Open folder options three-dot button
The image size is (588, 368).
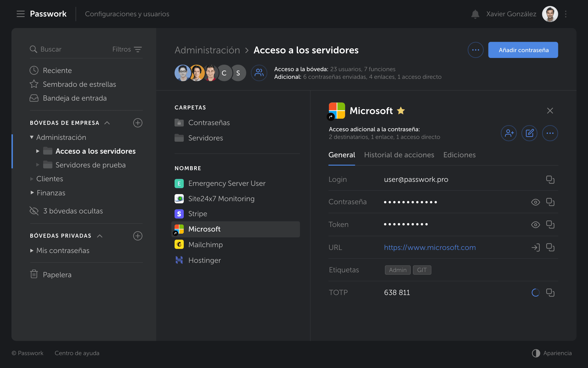click(476, 50)
